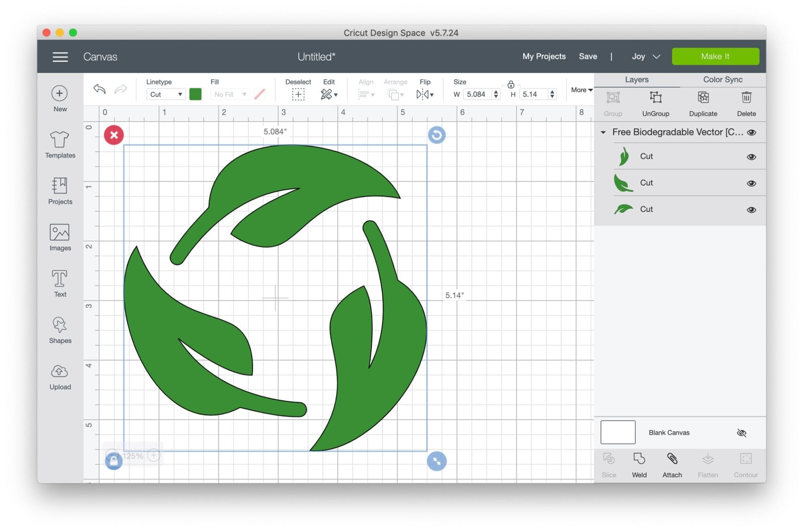
Task: Collapse the Free Biodegradable Vector group
Action: [x=603, y=132]
